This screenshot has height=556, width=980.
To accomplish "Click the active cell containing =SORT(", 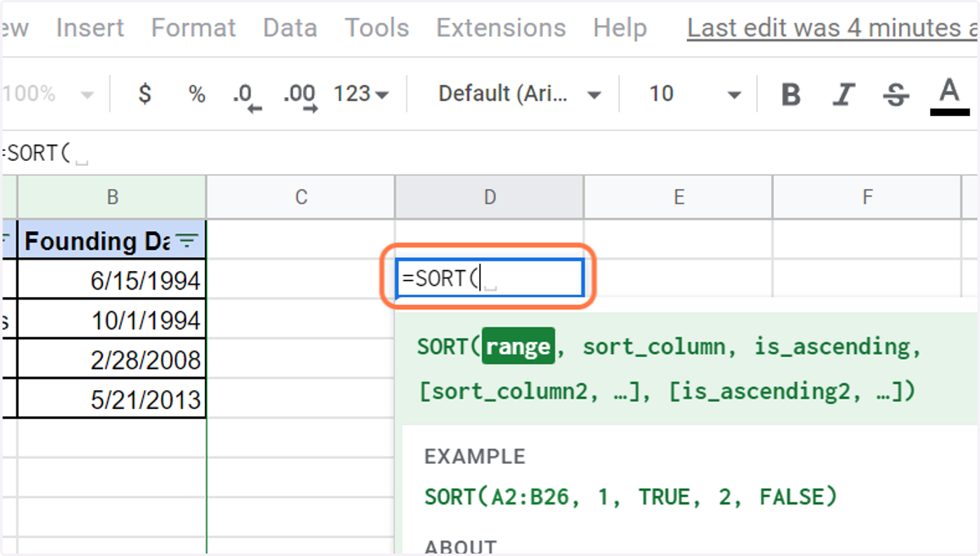I will (489, 279).
